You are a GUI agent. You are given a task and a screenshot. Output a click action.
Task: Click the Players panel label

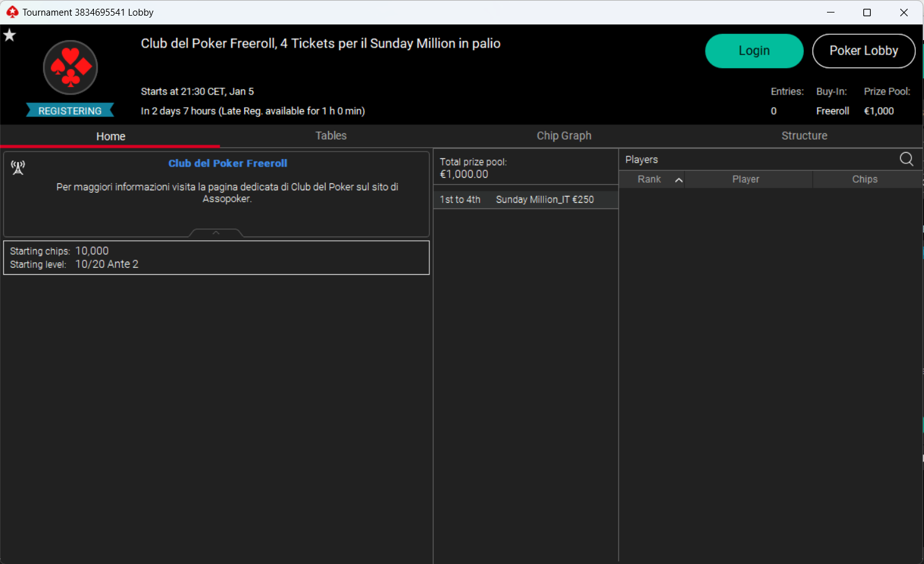pyautogui.click(x=642, y=160)
